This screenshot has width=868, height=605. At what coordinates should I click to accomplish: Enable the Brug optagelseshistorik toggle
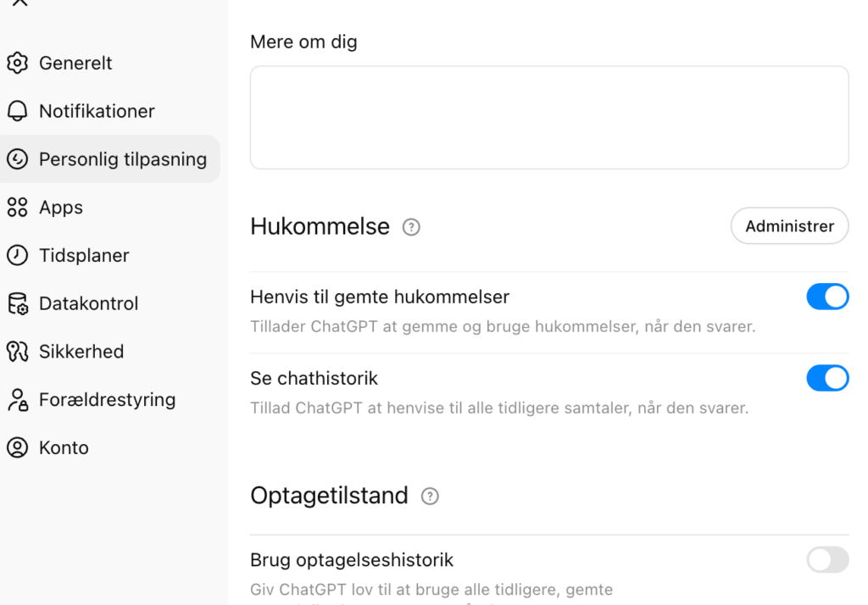[x=827, y=560]
